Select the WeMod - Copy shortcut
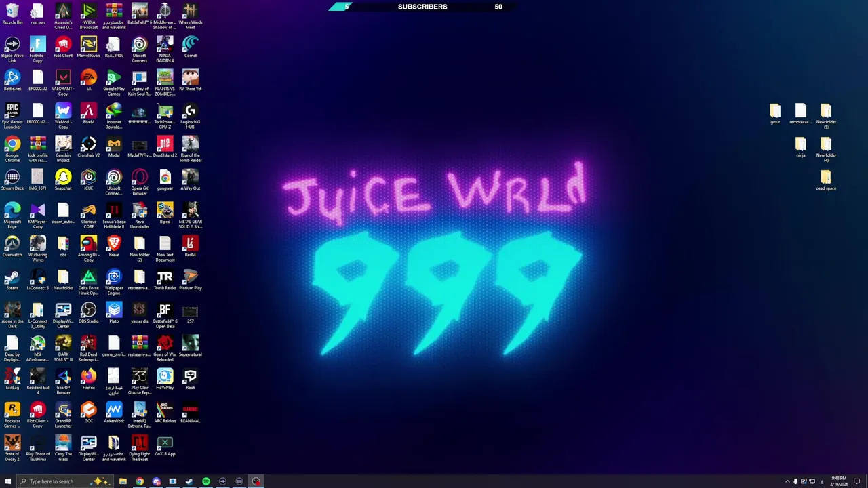 (x=63, y=116)
